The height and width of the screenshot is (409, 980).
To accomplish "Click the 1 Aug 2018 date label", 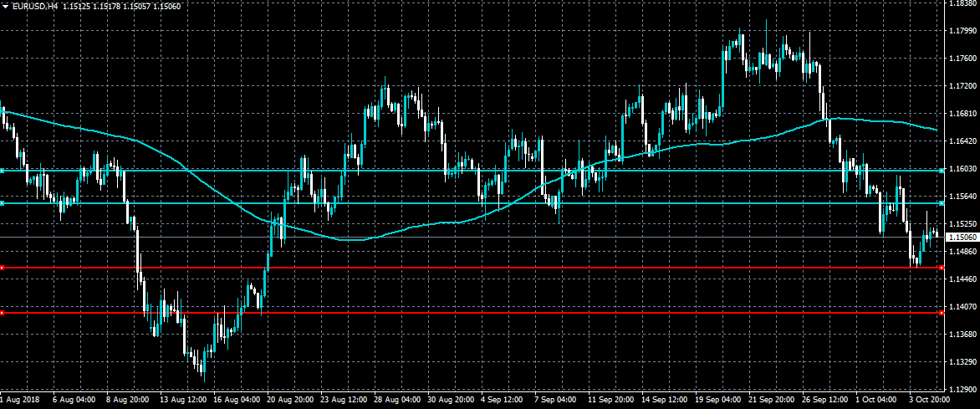I will point(18,399).
